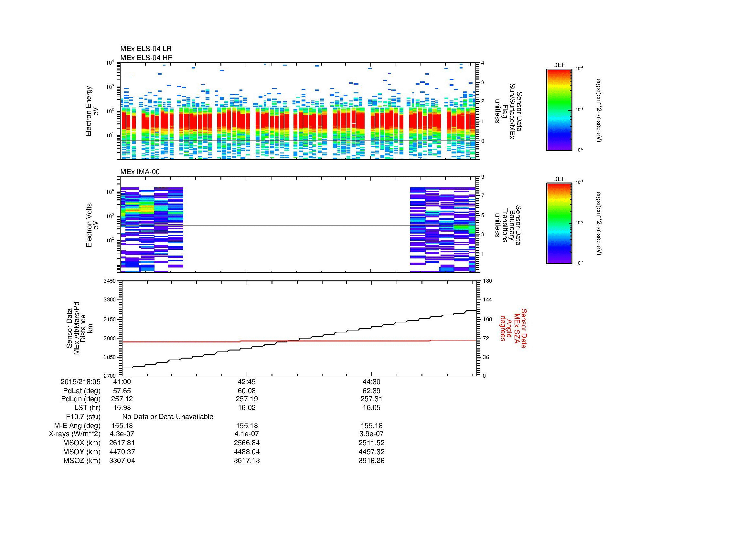The height and width of the screenshot is (534, 756).
Task: Select the lower DEF color bar
Action: (x=559, y=224)
